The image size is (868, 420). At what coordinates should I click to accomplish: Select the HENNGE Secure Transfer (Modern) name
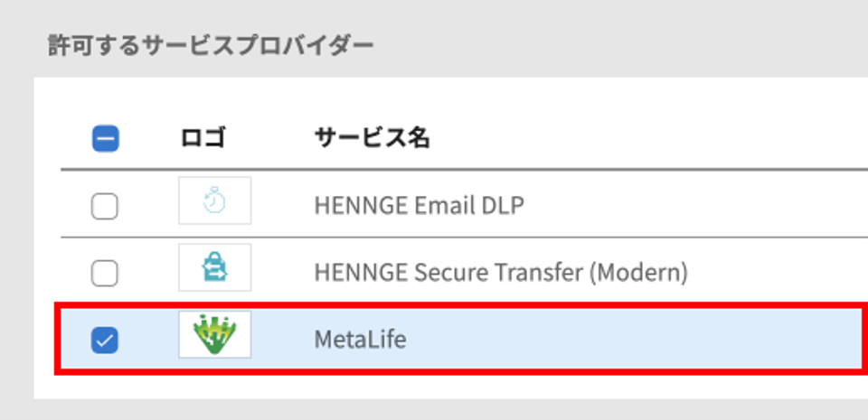(501, 273)
